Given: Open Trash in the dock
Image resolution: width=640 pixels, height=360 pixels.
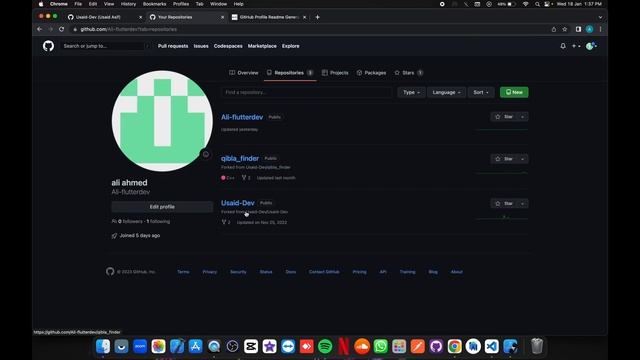Looking at the screenshot, I should coord(537,346).
